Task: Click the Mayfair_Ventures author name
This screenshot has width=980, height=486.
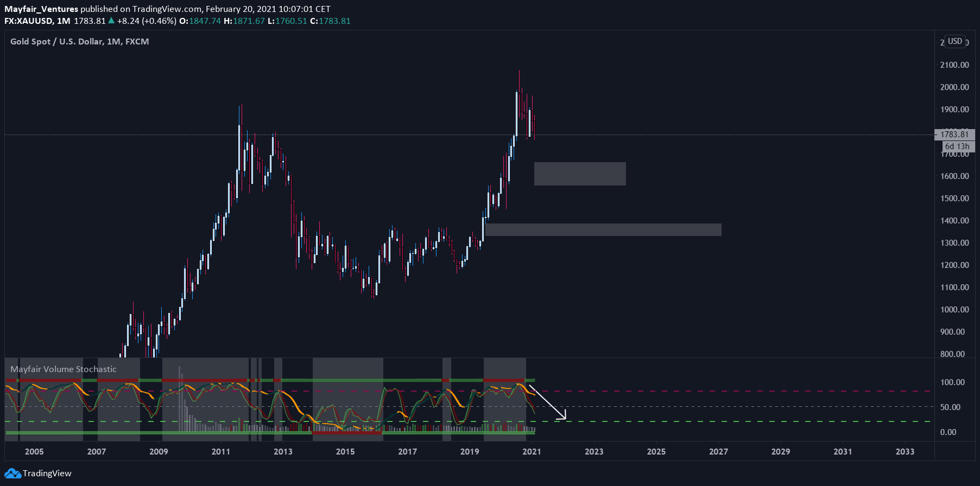Action: 41,9
